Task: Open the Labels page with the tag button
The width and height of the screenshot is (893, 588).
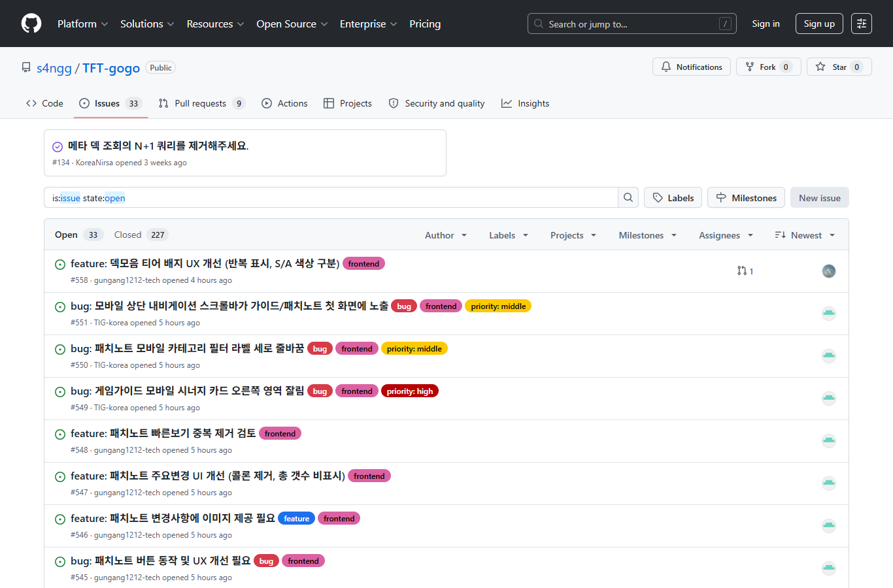Action: (673, 197)
